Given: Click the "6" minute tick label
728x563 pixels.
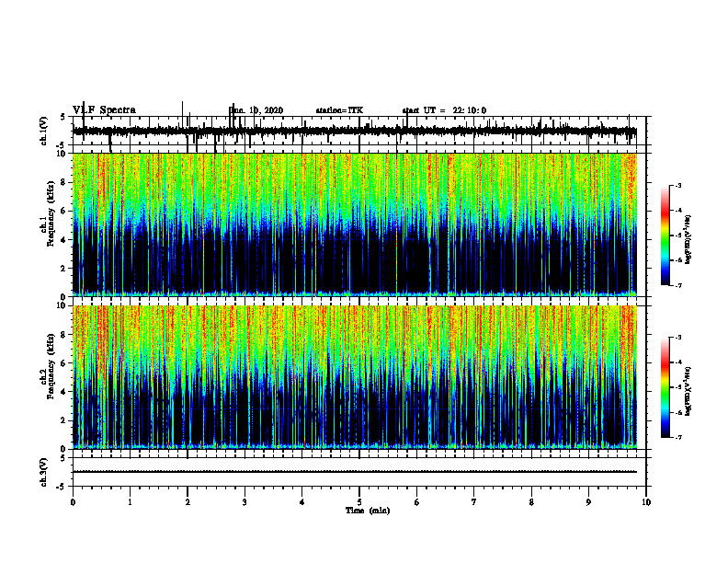Looking at the screenshot, I should click(x=417, y=502).
